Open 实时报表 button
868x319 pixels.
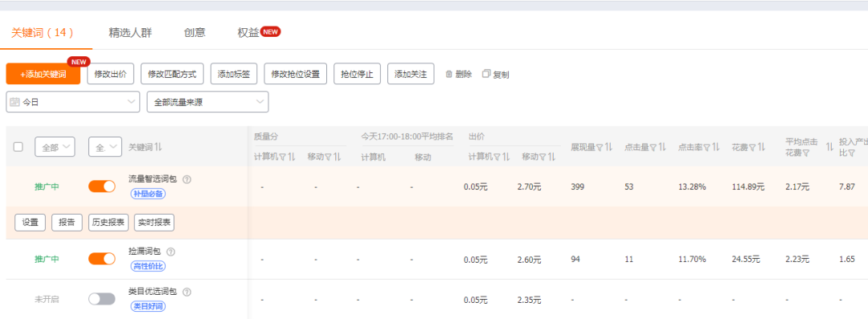pos(154,223)
